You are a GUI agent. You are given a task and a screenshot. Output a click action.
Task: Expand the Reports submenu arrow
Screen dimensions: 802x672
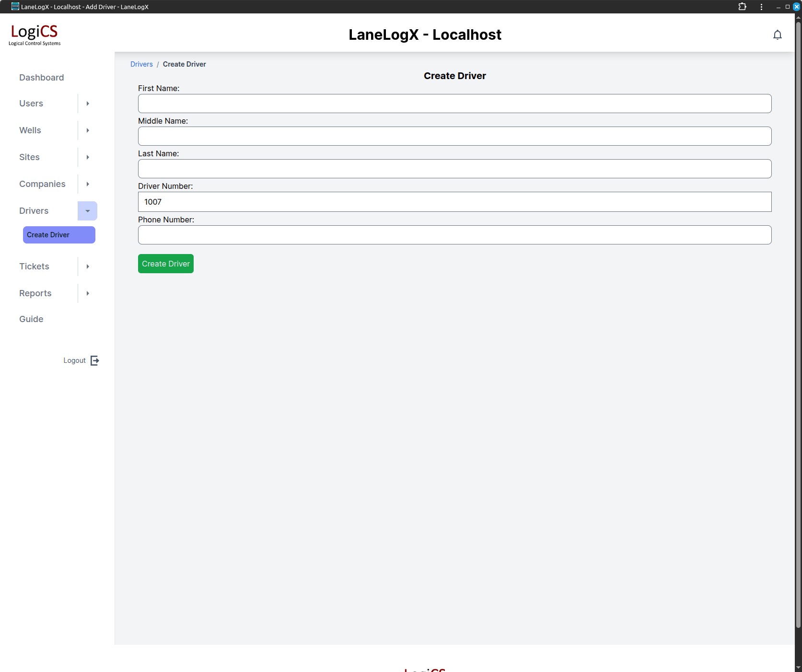point(88,293)
